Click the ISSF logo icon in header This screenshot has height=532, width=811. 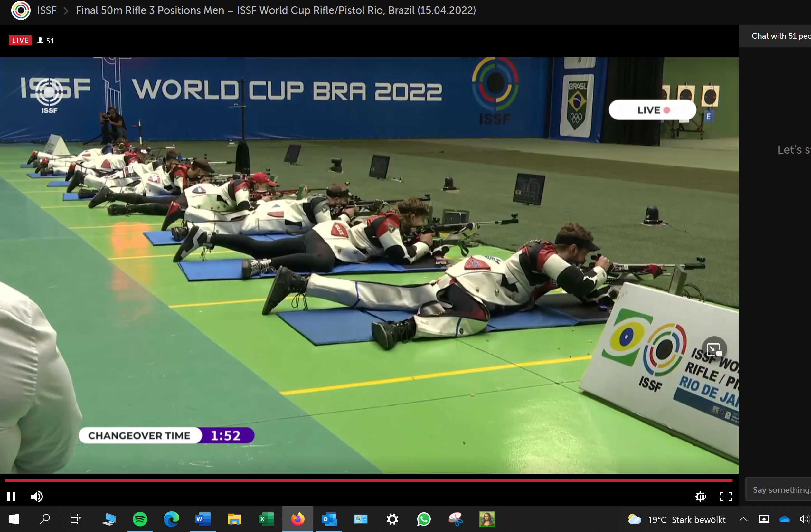tap(21, 10)
